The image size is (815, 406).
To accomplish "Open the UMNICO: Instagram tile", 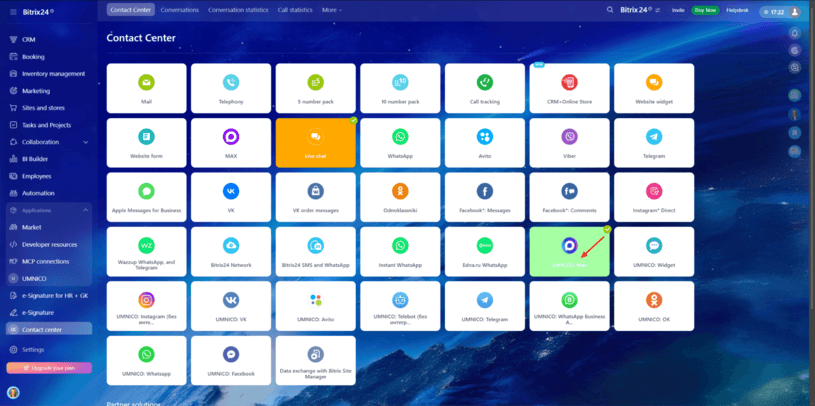I will pos(147,306).
